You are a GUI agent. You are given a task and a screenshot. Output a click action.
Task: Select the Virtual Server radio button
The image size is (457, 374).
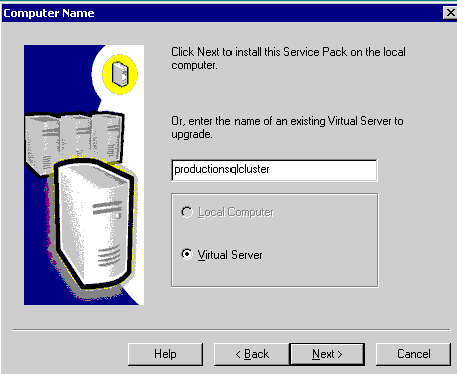(x=187, y=254)
